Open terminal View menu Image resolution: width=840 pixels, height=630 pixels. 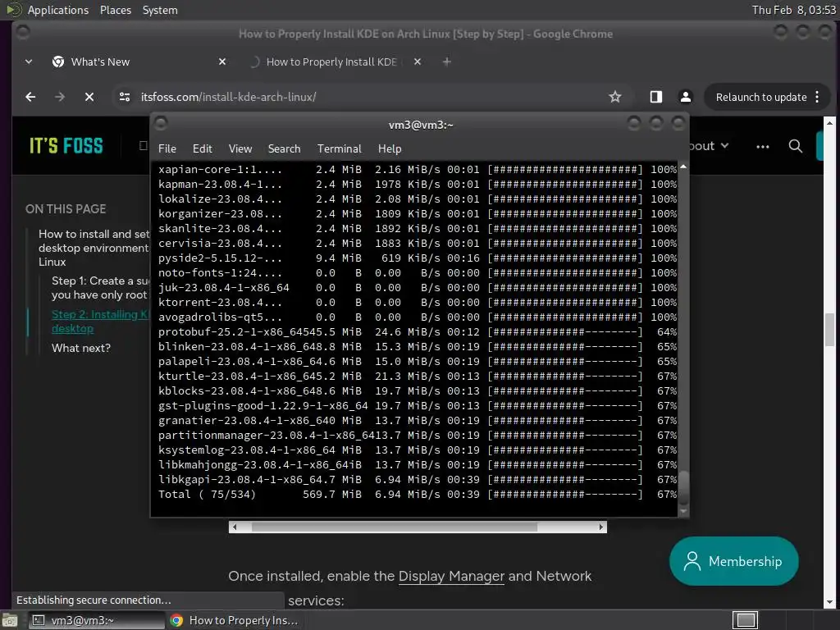(x=240, y=148)
